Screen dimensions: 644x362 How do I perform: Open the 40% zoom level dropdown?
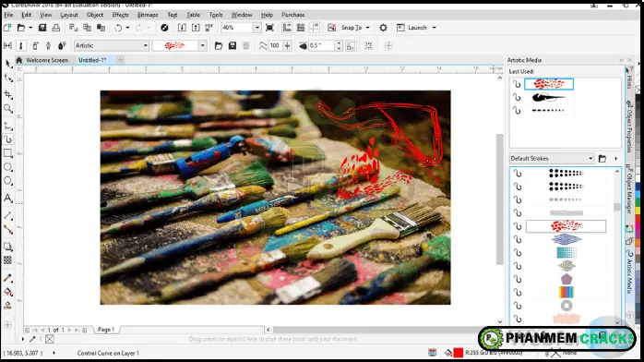coord(257,28)
